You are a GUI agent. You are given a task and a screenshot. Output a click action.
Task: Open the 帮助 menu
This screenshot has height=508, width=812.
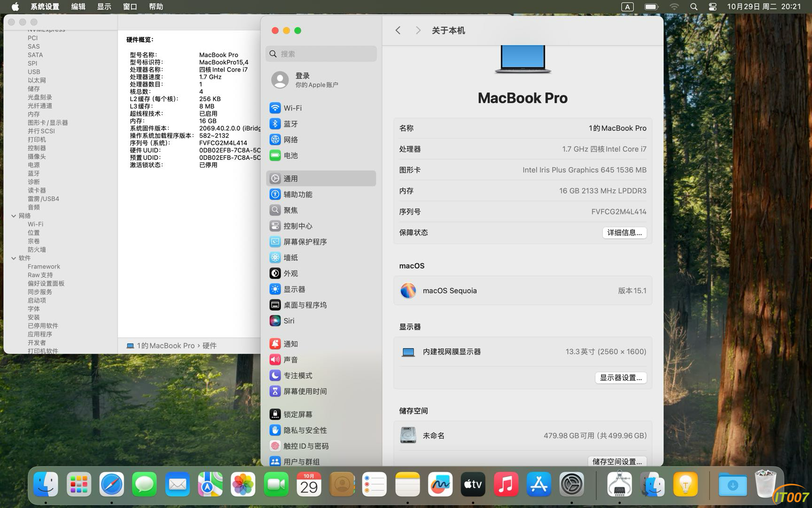(x=156, y=7)
